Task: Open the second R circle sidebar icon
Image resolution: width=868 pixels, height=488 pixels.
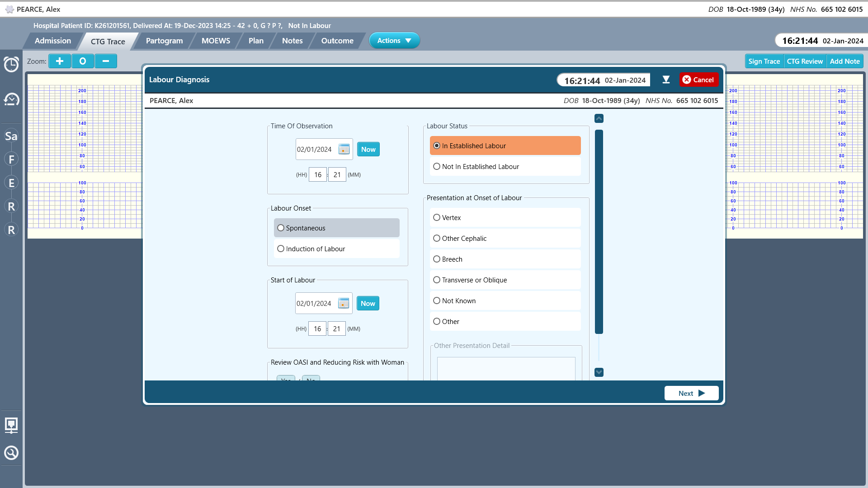Action: (x=11, y=230)
